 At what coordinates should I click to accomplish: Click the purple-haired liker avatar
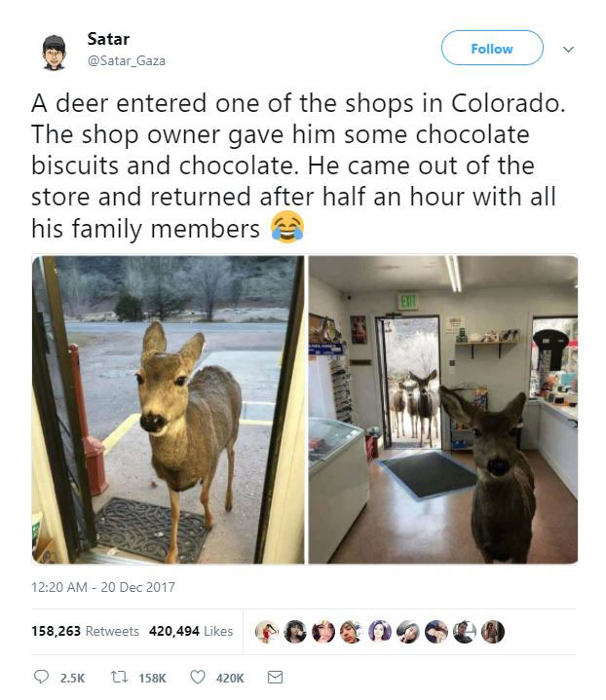point(380,632)
